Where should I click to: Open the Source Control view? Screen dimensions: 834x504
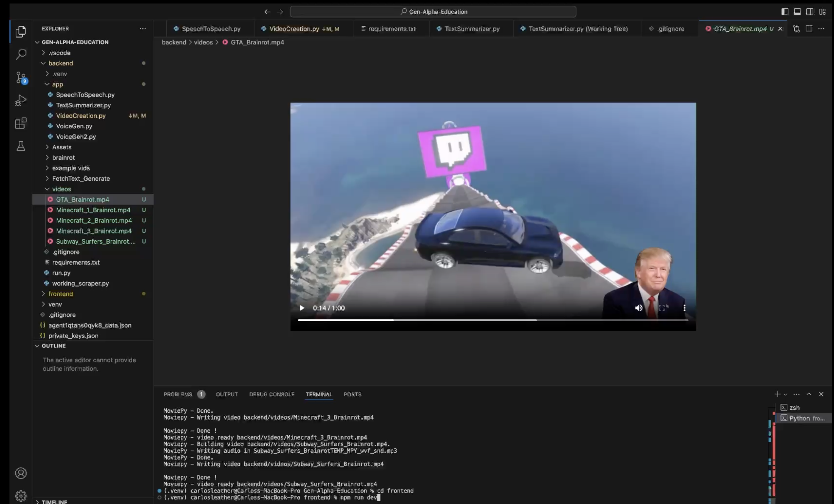point(21,77)
